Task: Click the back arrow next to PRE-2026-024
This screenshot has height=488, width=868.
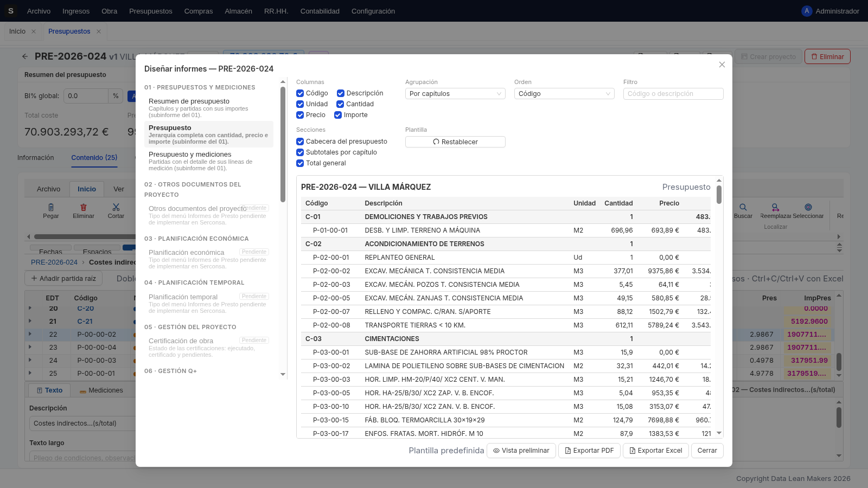Action: coord(25,56)
